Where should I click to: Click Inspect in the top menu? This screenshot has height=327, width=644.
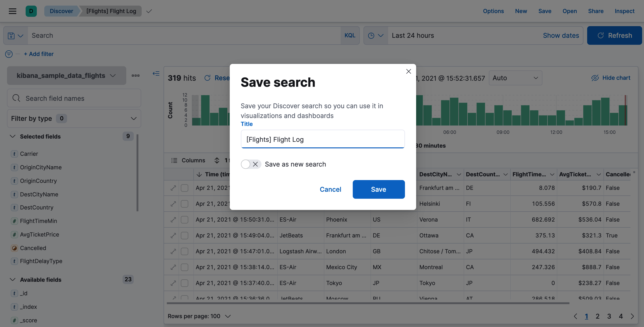pyautogui.click(x=624, y=11)
